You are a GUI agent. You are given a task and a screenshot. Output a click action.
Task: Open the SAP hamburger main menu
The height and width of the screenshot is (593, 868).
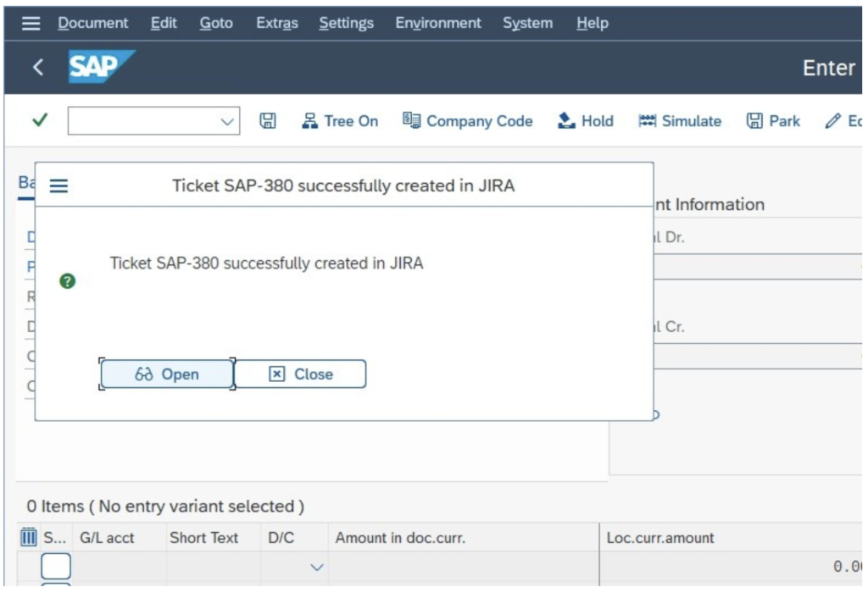click(31, 23)
